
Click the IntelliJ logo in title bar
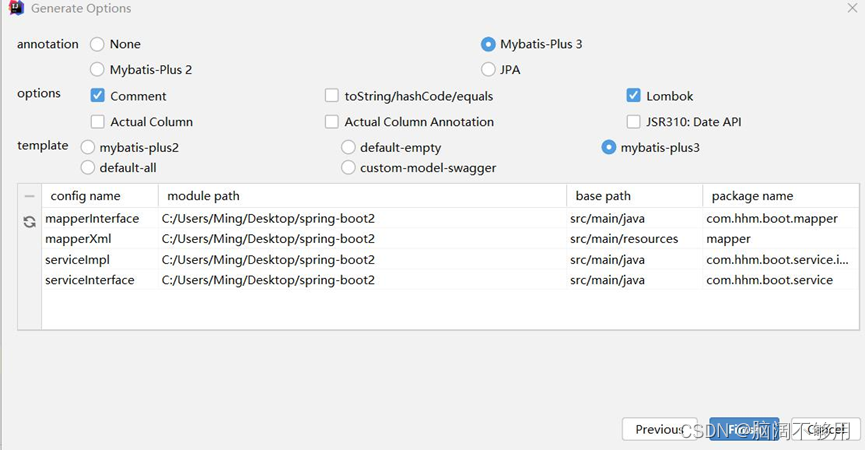[15, 9]
